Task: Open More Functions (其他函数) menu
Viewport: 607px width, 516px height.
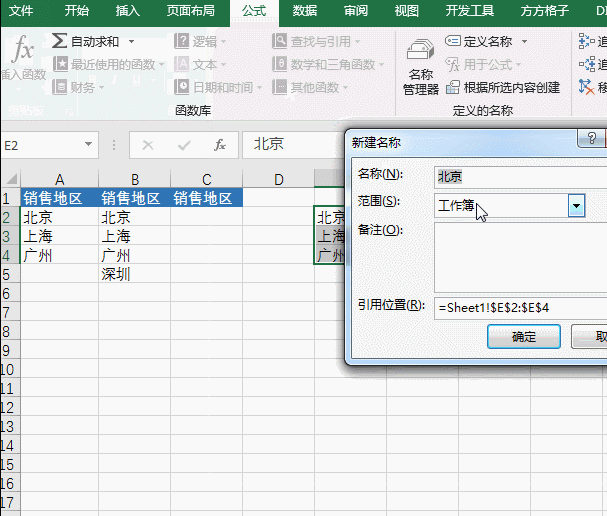Action: (310, 87)
